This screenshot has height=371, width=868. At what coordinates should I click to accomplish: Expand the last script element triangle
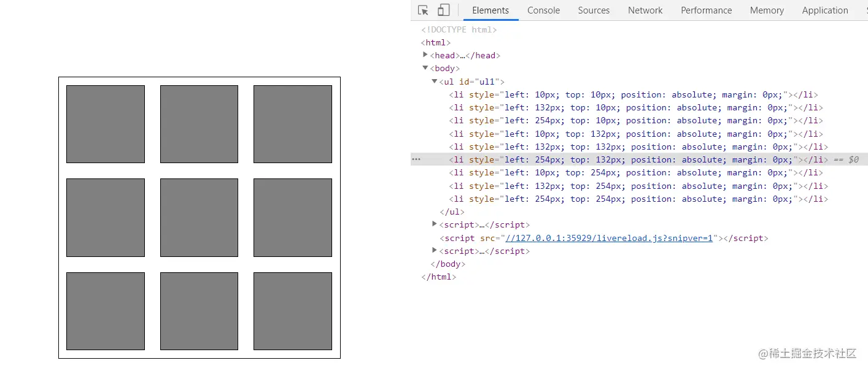click(435, 250)
